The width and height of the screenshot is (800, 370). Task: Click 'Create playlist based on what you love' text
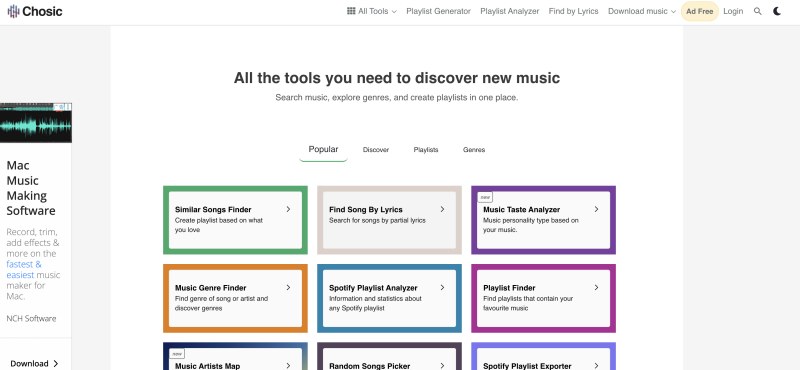[x=219, y=225]
